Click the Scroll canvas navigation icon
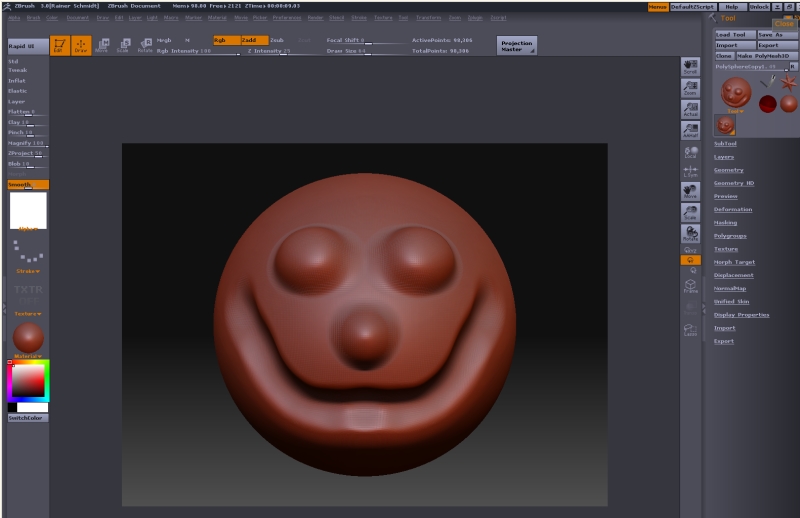 pyautogui.click(x=690, y=67)
